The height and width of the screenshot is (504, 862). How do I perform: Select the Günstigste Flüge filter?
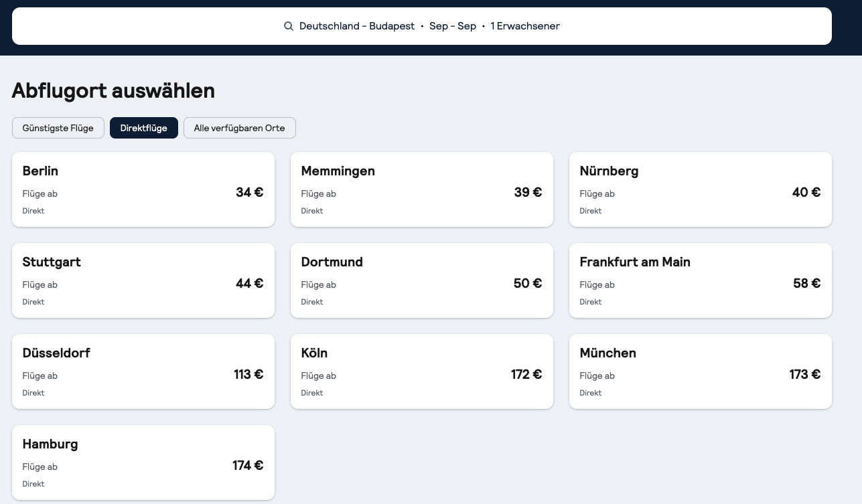click(x=58, y=128)
